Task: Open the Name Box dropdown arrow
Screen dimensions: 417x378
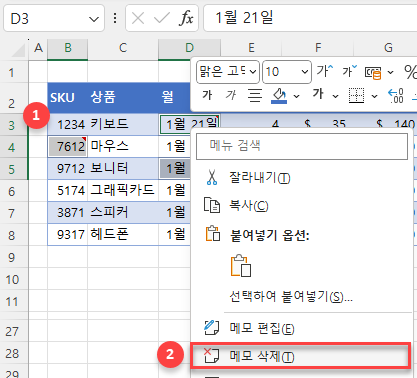Action: (94, 19)
